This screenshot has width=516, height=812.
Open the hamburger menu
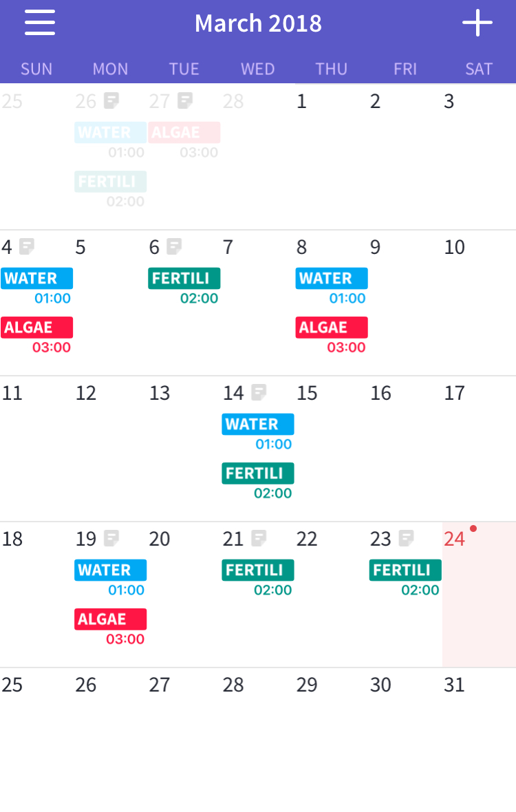40,23
